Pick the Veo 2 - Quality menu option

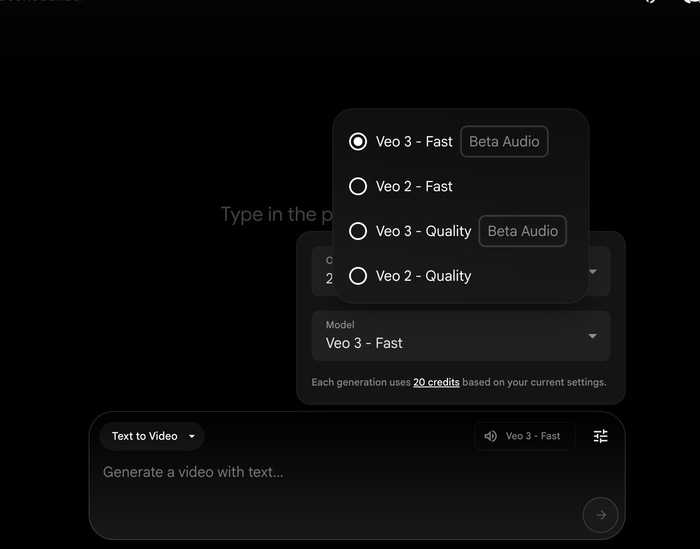(423, 276)
